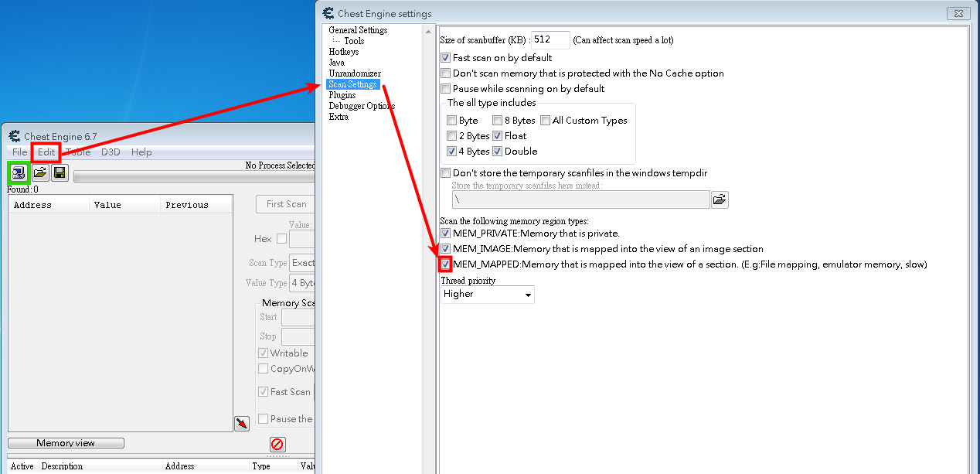Uncheck the 4 Bytes type checkbox
This screenshot has width=980, height=474.
click(x=451, y=152)
